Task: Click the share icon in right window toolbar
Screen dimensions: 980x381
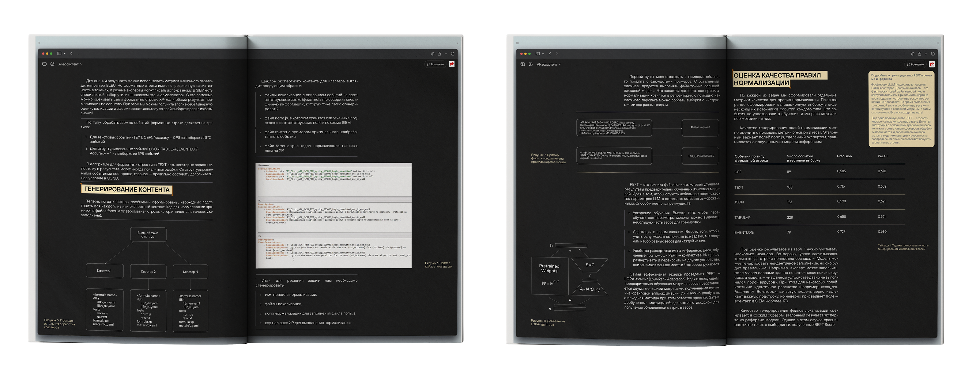Action: click(x=919, y=54)
